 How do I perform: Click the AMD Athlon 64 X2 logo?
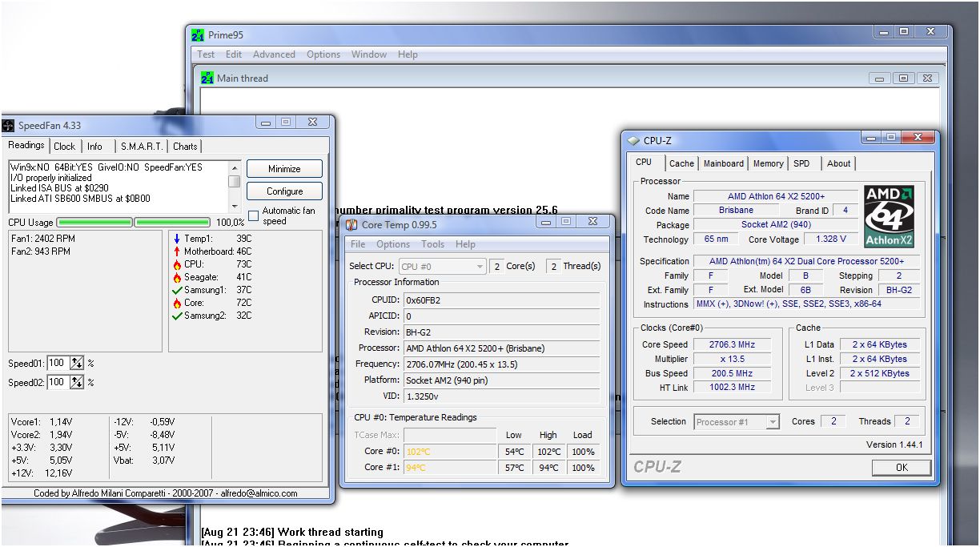[x=890, y=217]
